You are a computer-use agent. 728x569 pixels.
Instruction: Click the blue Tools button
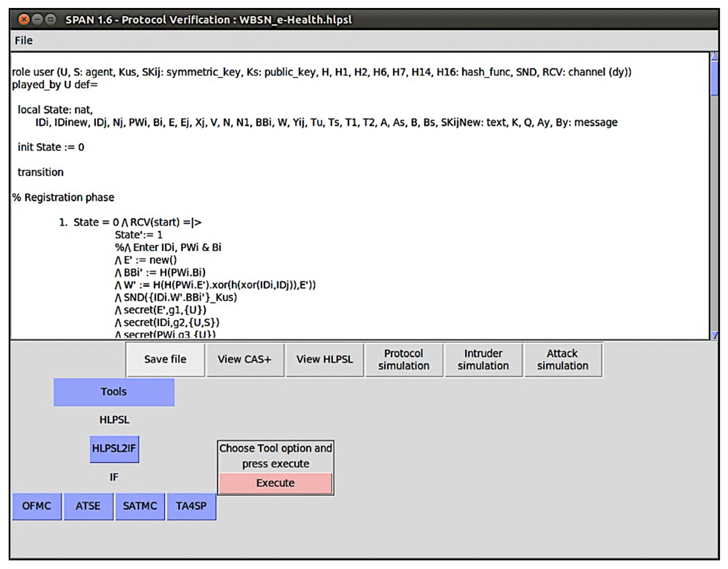click(114, 392)
